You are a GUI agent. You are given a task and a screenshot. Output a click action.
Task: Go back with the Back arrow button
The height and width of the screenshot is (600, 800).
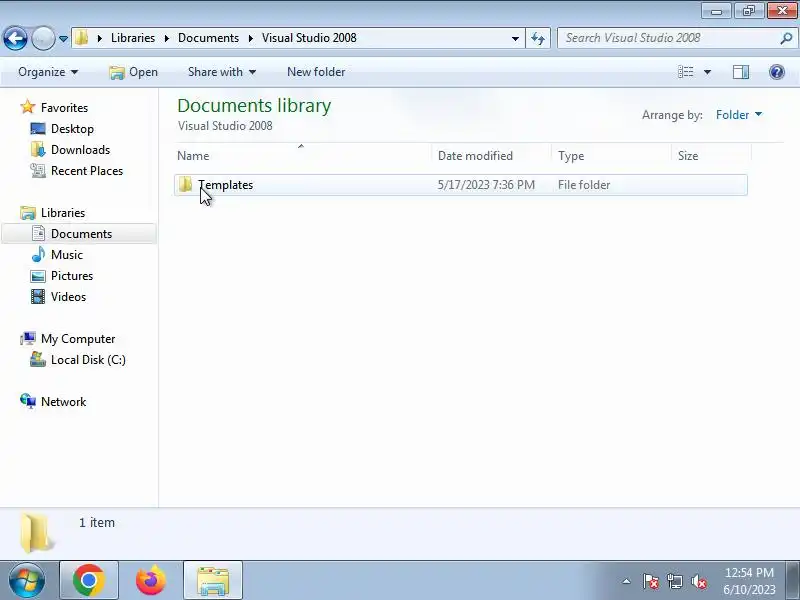tap(15, 38)
